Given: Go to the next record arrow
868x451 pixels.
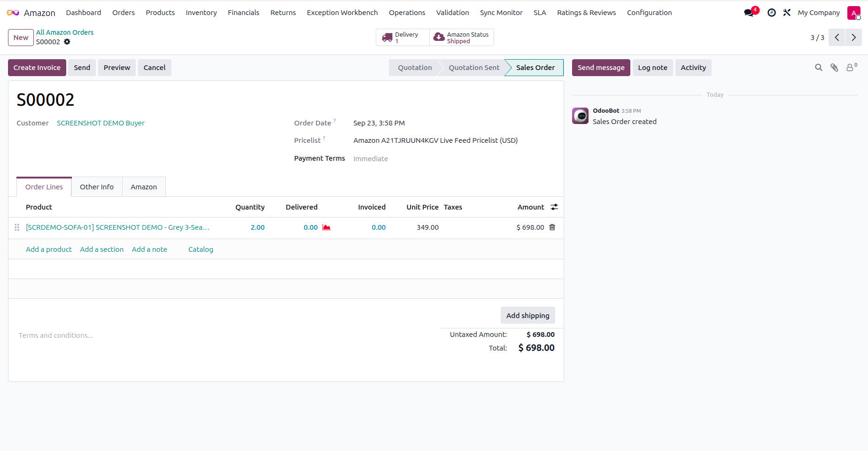Looking at the screenshot, I should click(x=853, y=38).
